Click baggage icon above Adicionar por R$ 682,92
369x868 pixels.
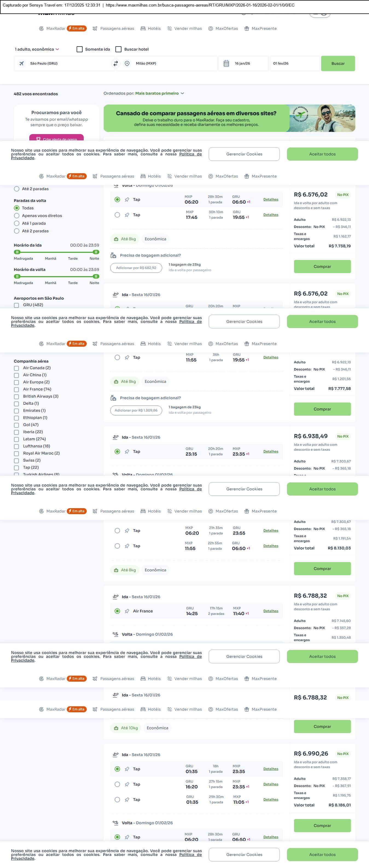[x=114, y=255]
